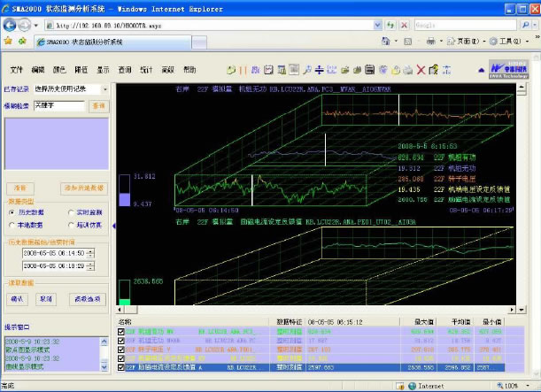Image resolution: width=541 pixels, height=392 pixels.
Task: Click the end time spinner arrows
Action: [x=90, y=265]
